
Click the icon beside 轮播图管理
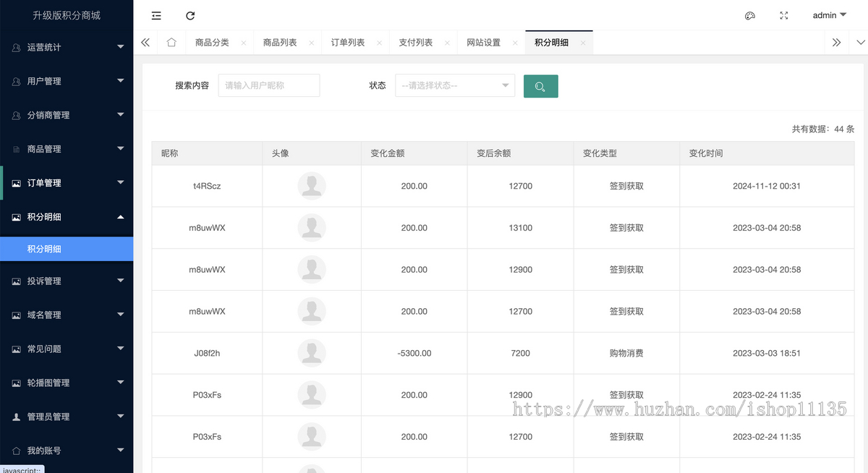17,383
